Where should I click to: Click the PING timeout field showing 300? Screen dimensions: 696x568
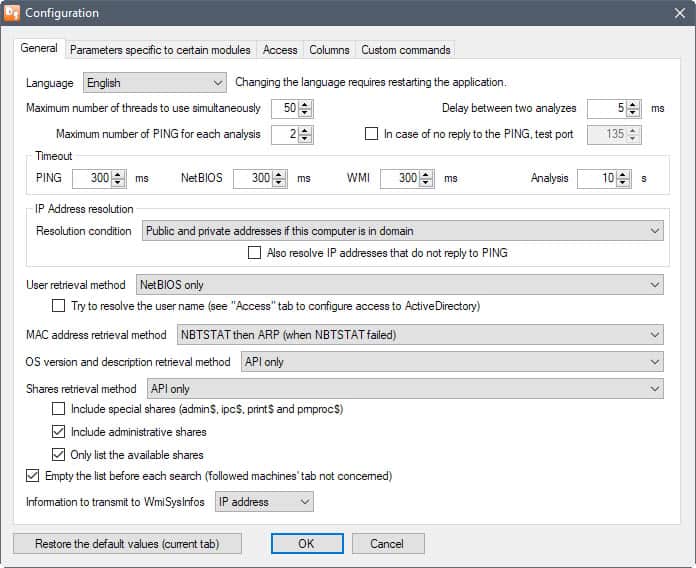pyautogui.click(x=92, y=178)
